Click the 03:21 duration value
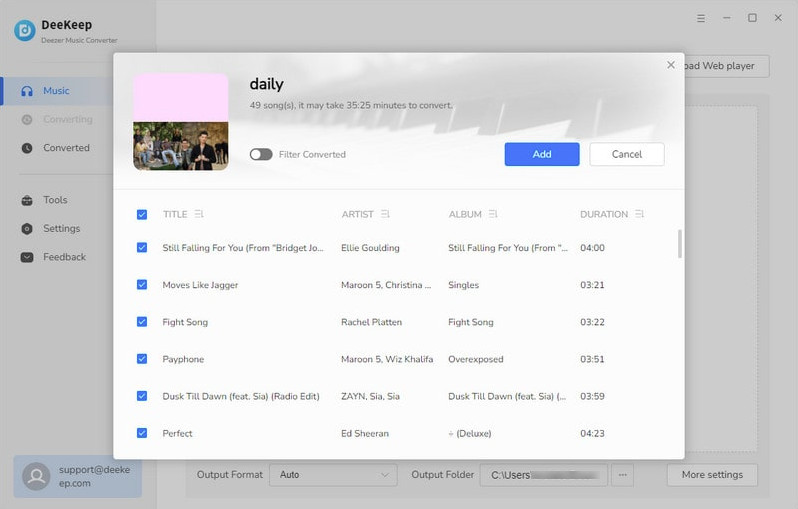 click(x=592, y=285)
